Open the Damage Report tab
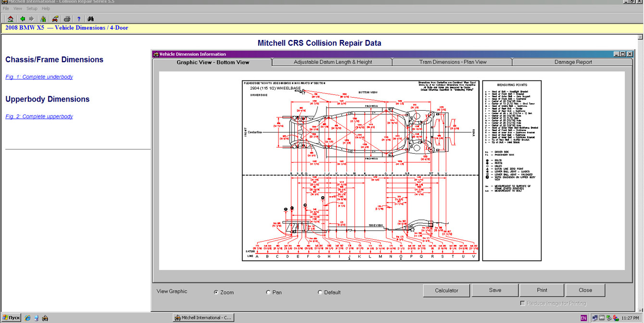This screenshot has height=323, width=644. tap(573, 62)
